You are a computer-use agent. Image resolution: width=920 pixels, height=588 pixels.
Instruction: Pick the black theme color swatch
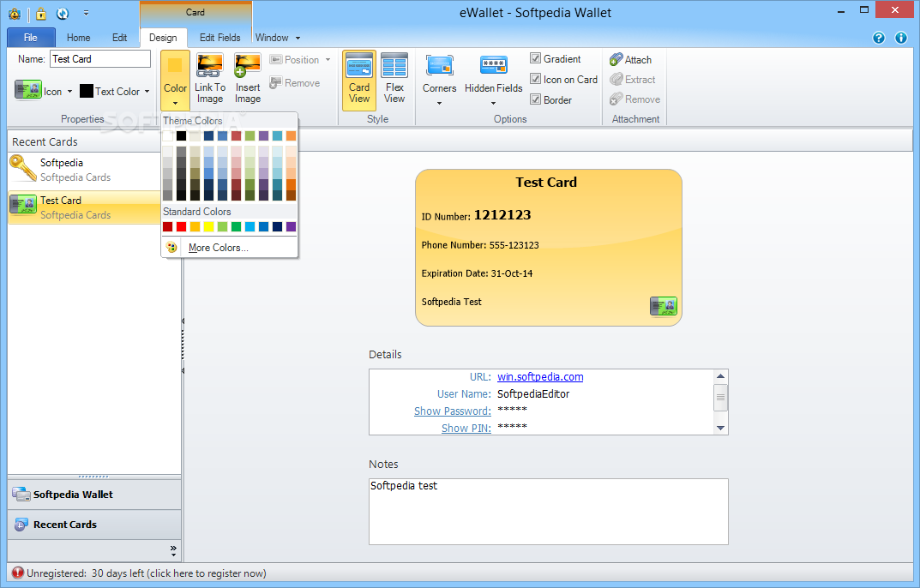[x=181, y=135]
